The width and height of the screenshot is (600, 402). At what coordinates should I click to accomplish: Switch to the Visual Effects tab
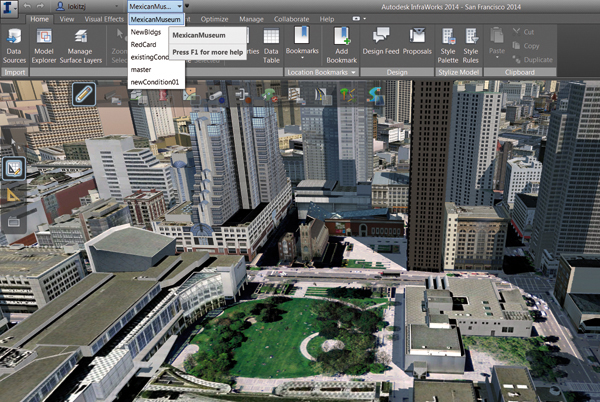[113, 19]
